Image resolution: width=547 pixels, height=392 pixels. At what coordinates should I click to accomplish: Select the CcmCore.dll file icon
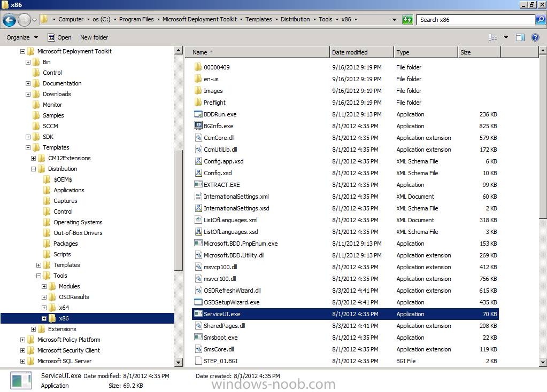click(198, 138)
